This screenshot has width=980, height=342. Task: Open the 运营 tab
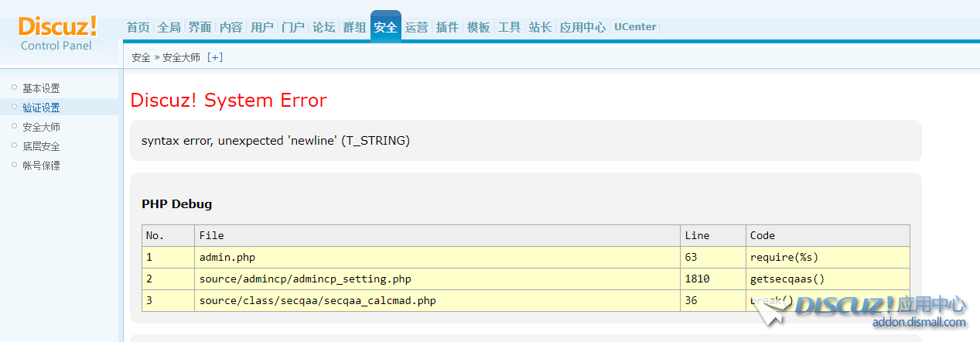(x=416, y=27)
